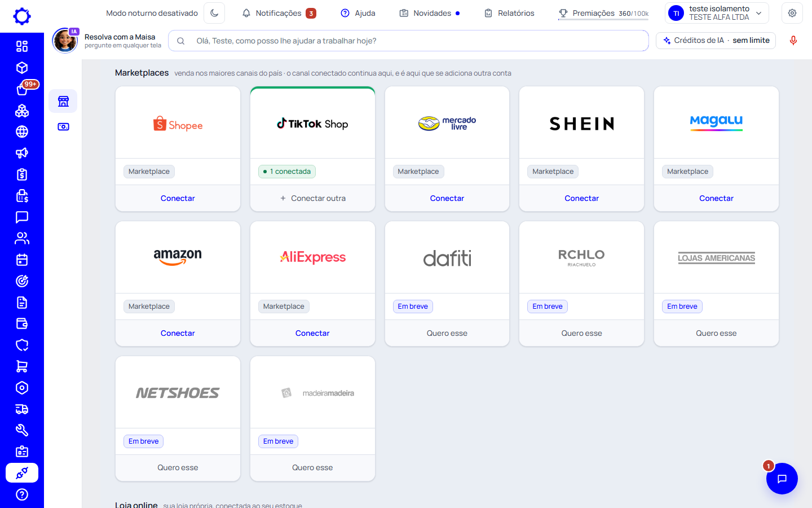
Task: Connect the Mercado Livre marketplace
Action: [447, 198]
